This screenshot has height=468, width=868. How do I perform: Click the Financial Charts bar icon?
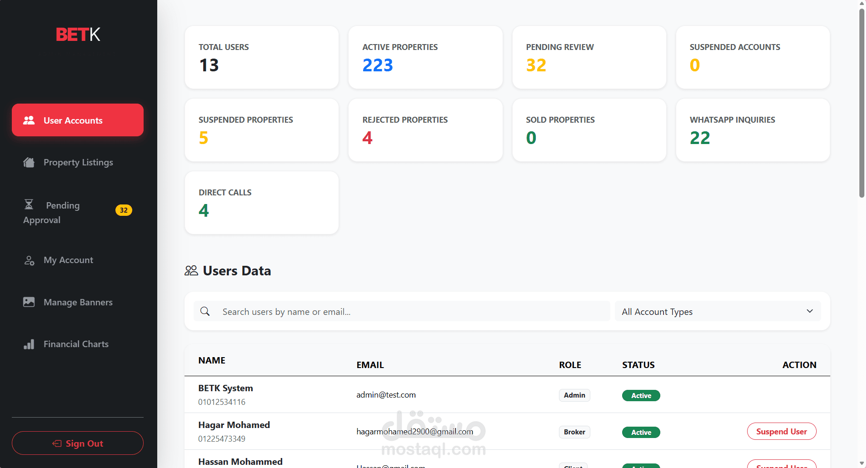pyautogui.click(x=29, y=344)
